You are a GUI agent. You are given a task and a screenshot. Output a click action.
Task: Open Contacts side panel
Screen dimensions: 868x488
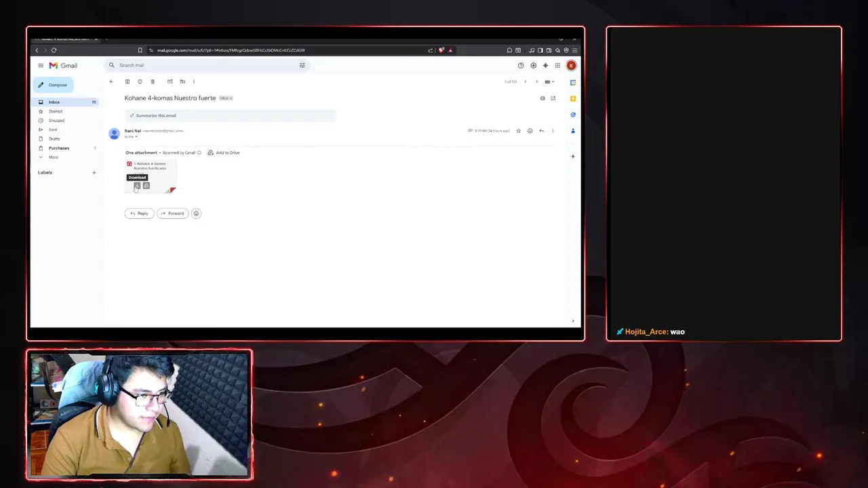573,131
